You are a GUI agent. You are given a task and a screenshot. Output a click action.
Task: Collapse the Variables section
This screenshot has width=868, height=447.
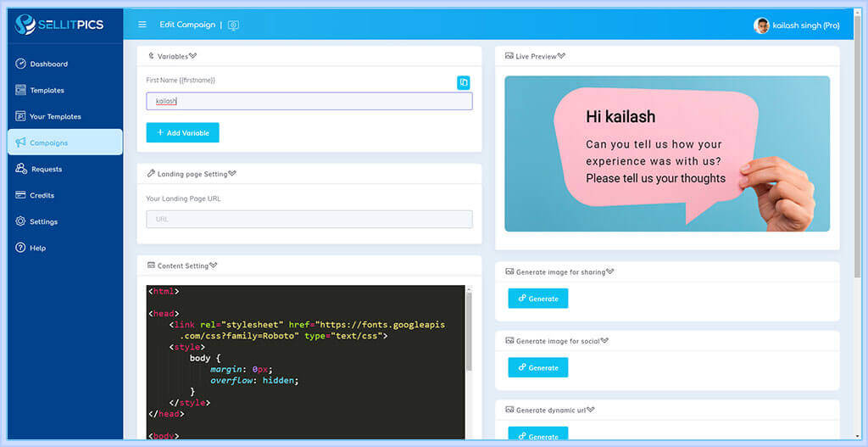193,56
